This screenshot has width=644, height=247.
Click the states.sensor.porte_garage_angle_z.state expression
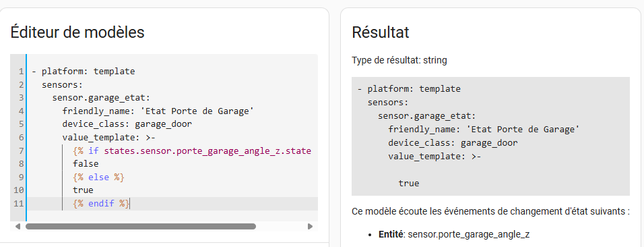(207, 150)
